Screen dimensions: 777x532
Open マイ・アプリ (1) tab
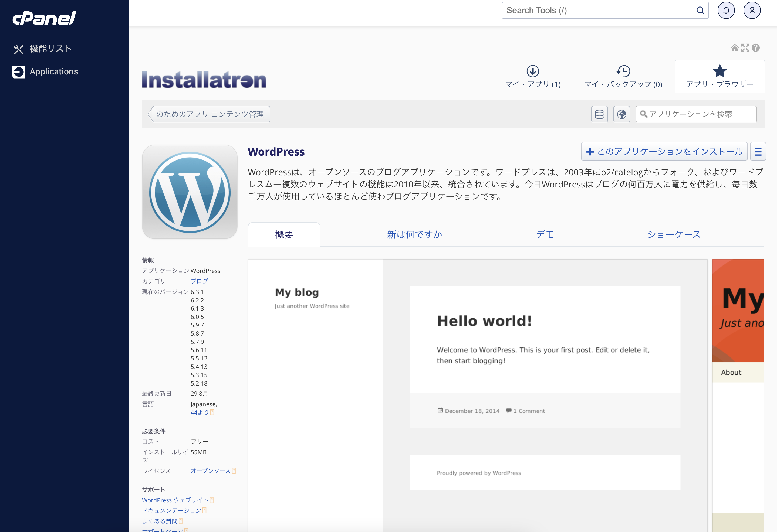[533, 77]
